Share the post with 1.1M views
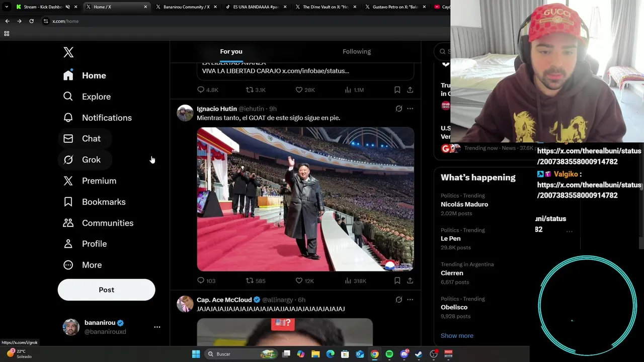The image size is (644, 362). [410, 89]
